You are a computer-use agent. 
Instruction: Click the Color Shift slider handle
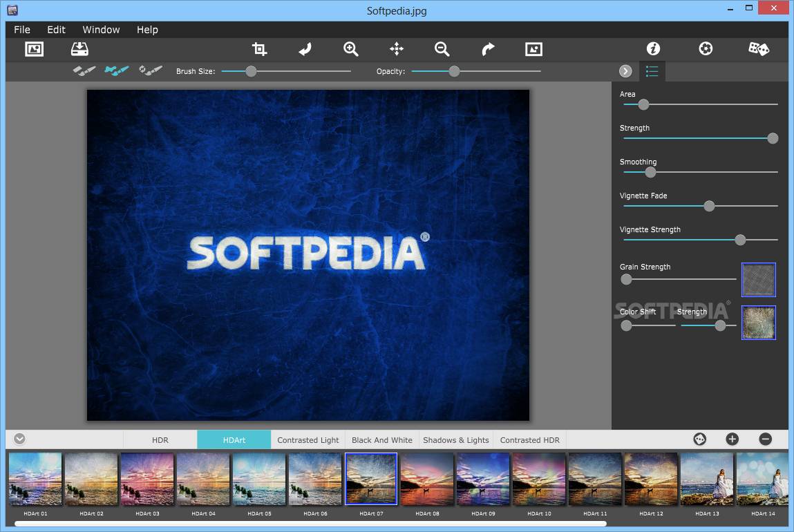(626, 325)
